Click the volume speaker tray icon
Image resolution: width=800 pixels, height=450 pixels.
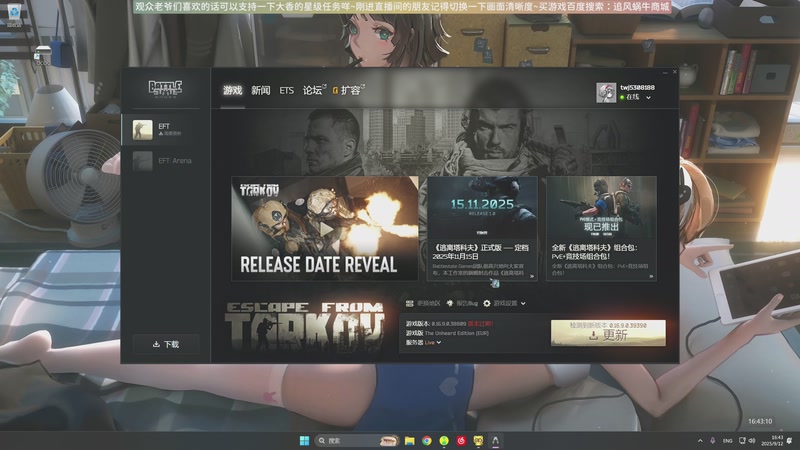pyautogui.click(x=752, y=441)
